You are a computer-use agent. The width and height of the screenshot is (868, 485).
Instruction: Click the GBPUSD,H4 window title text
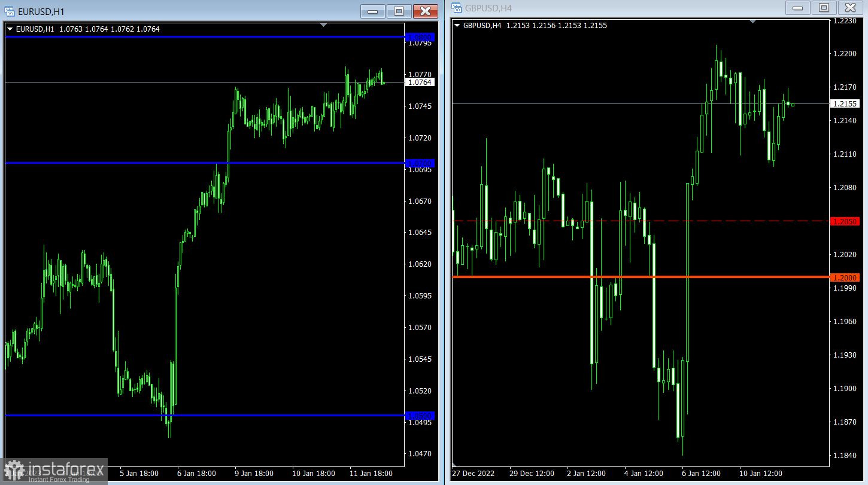point(488,8)
